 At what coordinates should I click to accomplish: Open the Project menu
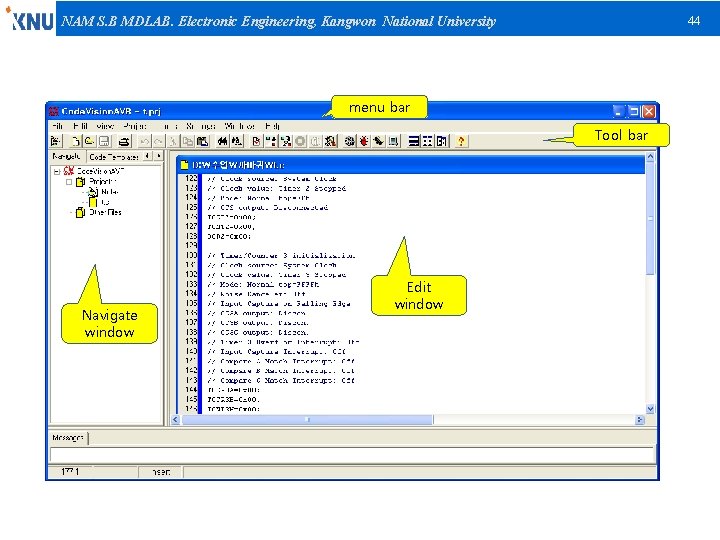coord(135,126)
